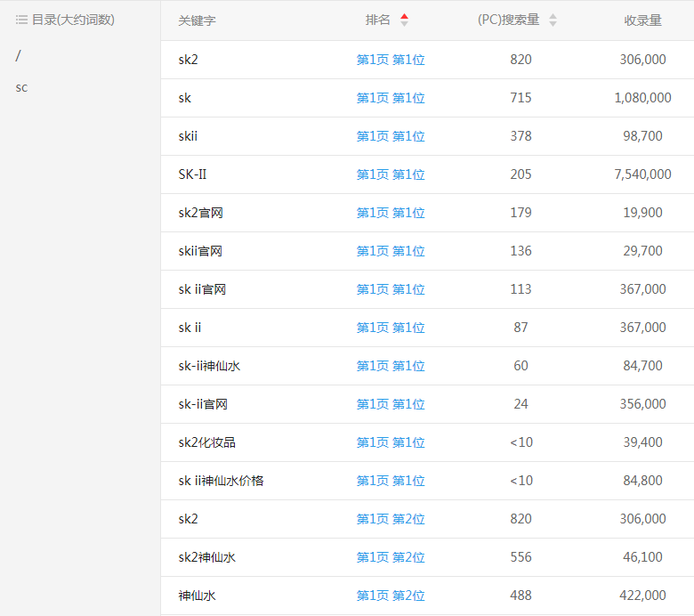The width and height of the screenshot is (694, 616).
Task: Open ranking link for sk2官网
Action: coord(391,213)
